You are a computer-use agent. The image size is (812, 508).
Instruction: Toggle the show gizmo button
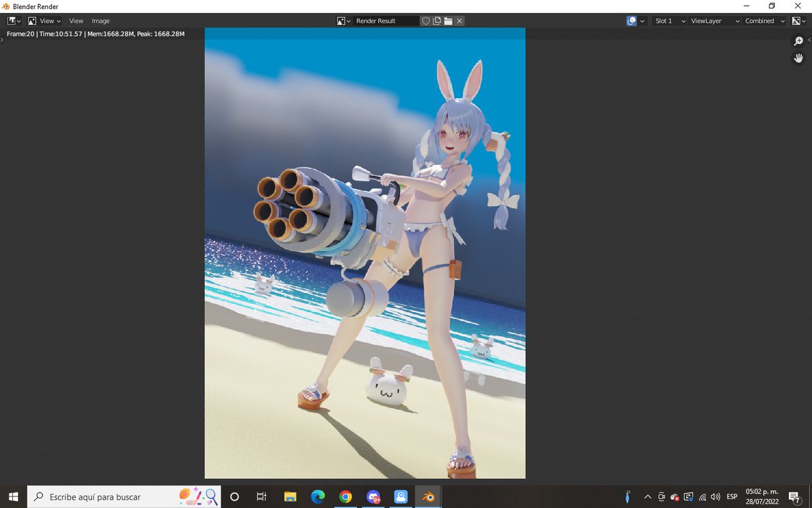[x=631, y=21]
